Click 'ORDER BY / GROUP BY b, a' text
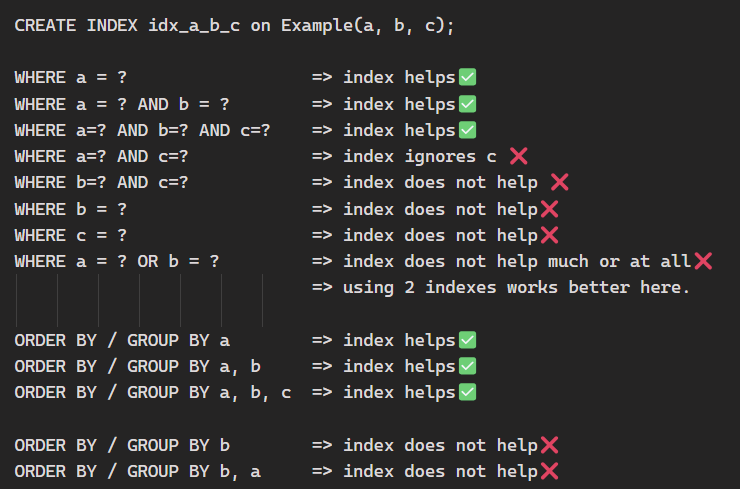 point(137,471)
